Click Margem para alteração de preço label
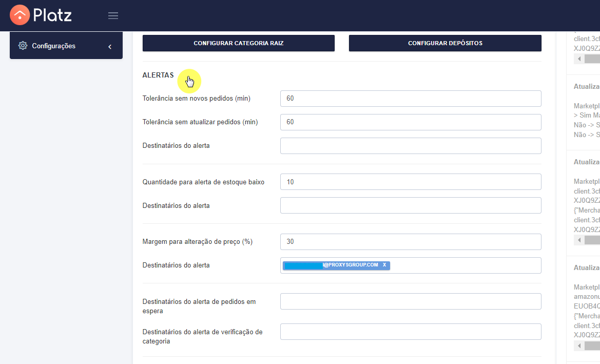Image resolution: width=600 pixels, height=364 pixels. click(x=198, y=241)
